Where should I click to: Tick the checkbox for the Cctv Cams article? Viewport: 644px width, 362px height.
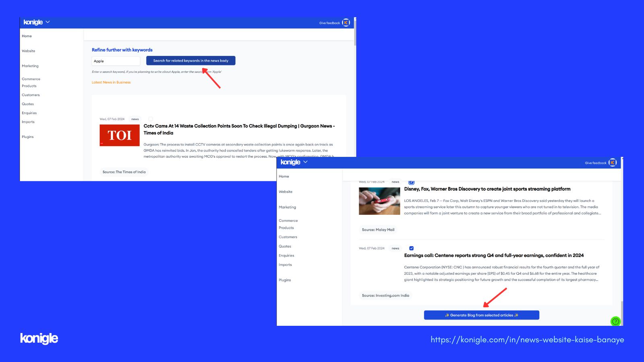(151, 119)
